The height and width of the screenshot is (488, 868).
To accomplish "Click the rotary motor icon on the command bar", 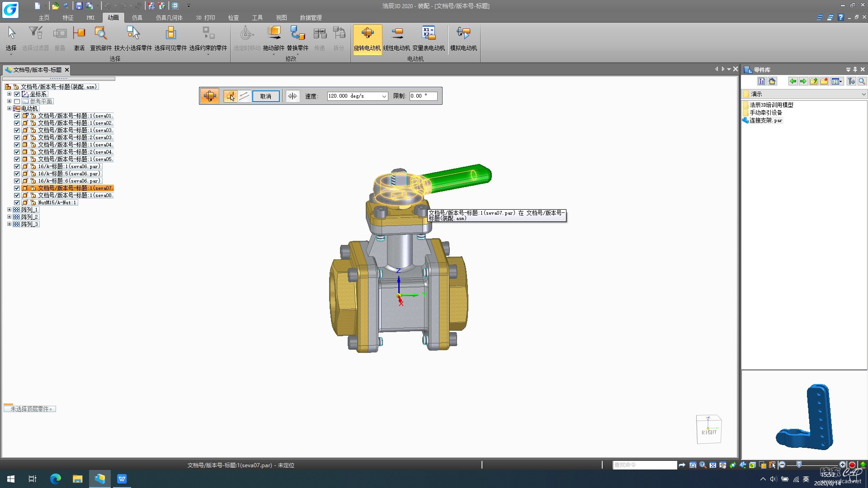I will [210, 96].
